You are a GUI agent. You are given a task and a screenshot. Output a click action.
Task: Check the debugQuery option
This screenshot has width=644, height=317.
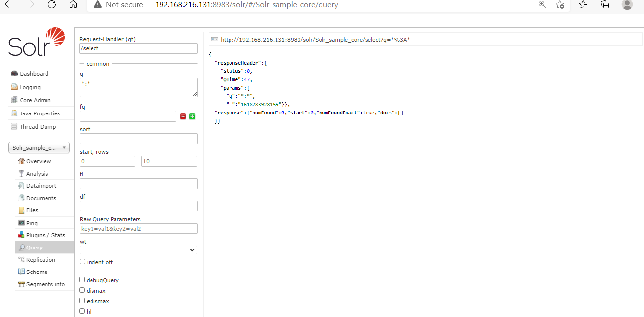point(82,280)
